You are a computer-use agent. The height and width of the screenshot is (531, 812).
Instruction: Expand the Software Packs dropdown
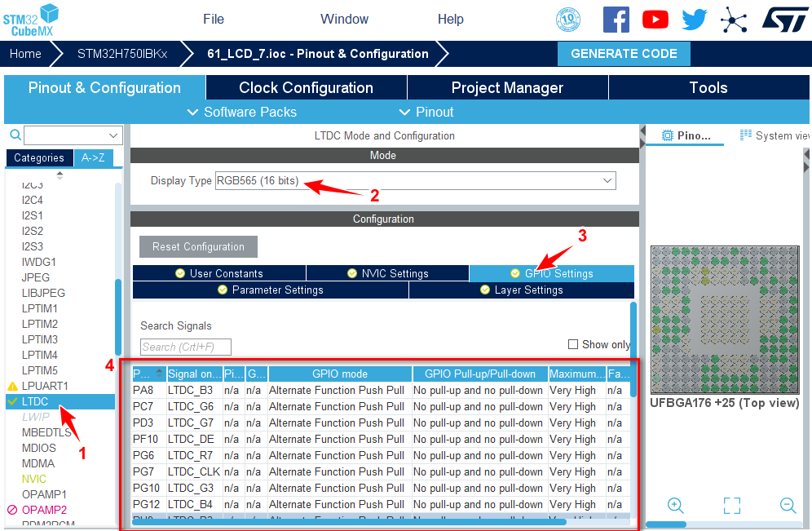[x=241, y=112]
